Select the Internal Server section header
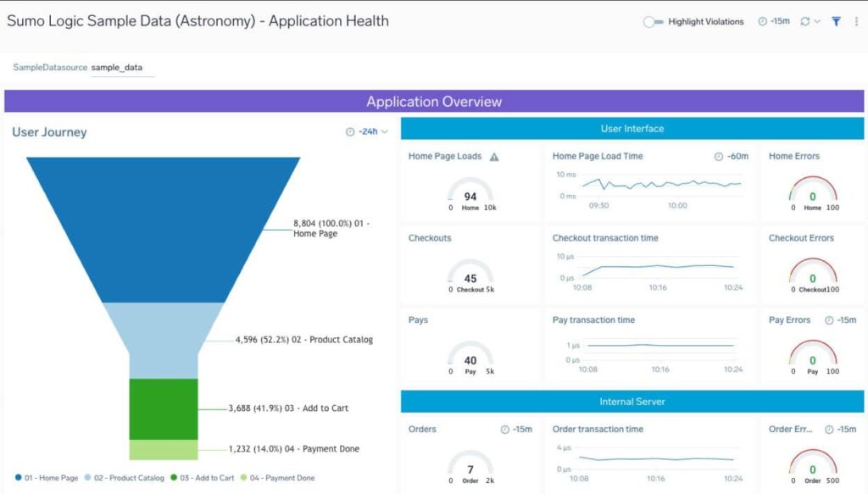Screen dimensions: 868x494 pos(632,402)
